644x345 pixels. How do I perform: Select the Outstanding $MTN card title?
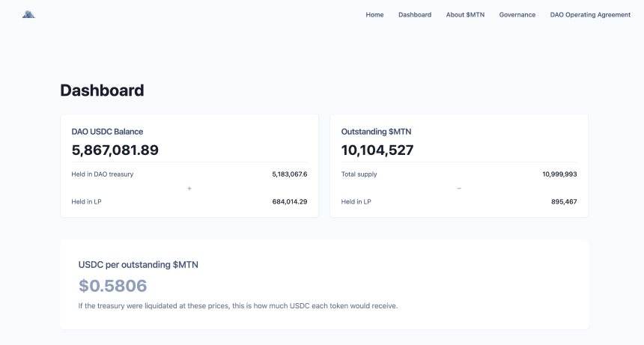pyautogui.click(x=376, y=132)
